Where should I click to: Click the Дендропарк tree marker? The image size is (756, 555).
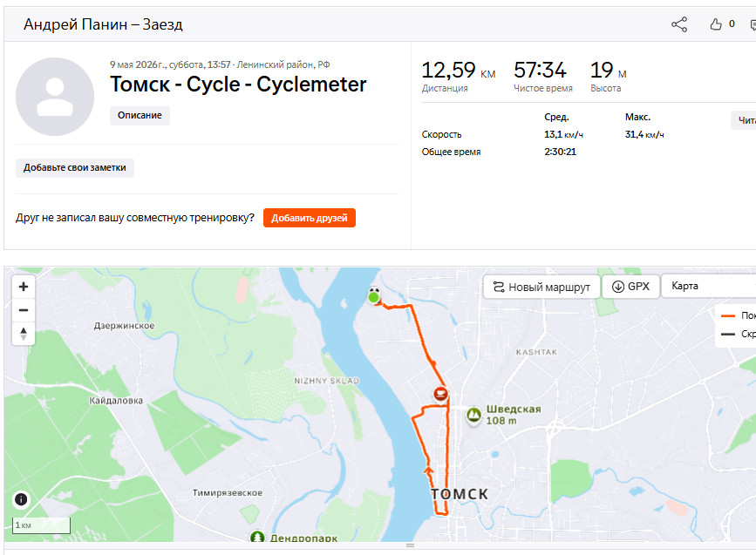(x=257, y=536)
